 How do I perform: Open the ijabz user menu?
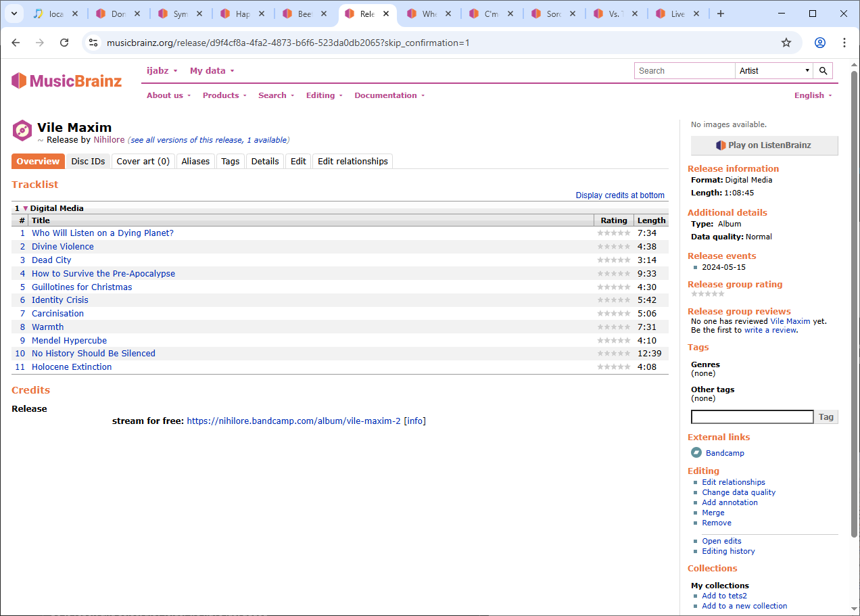pos(162,70)
